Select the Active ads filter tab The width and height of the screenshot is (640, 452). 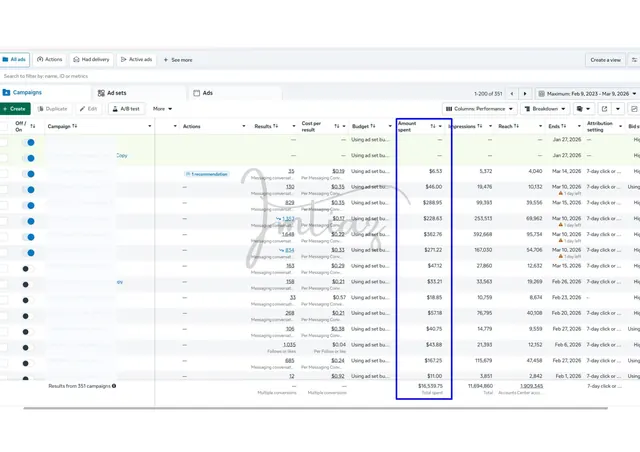tap(136, 60)
